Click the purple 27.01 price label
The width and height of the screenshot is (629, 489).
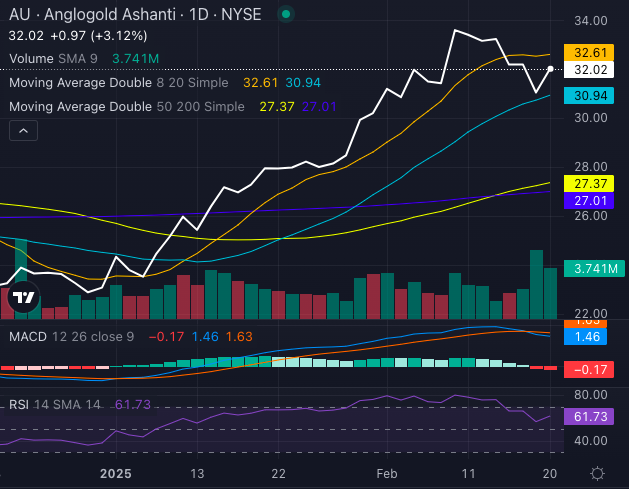(588, 200)
